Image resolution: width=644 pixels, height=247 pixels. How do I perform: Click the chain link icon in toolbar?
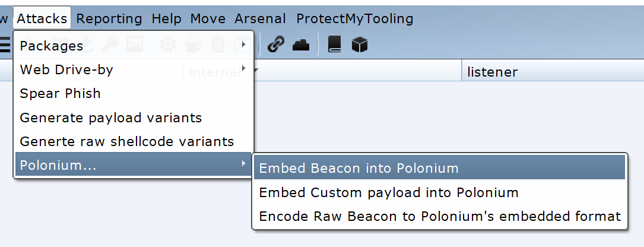275,45
